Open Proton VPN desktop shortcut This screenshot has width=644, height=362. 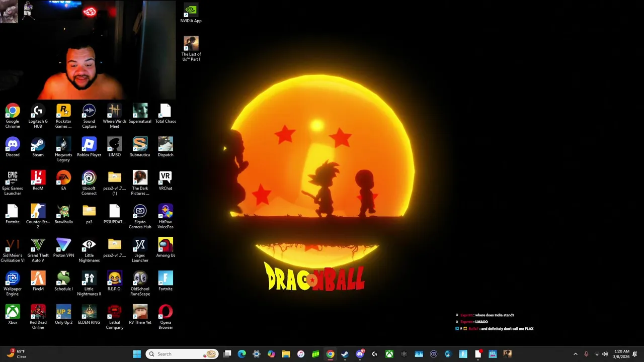[63, 248]
